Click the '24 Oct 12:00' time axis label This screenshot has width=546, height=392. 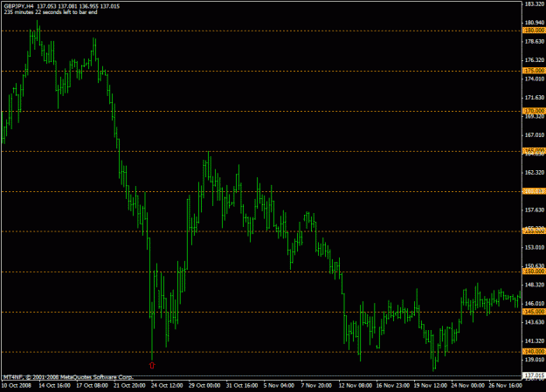[x=167, y=385]
